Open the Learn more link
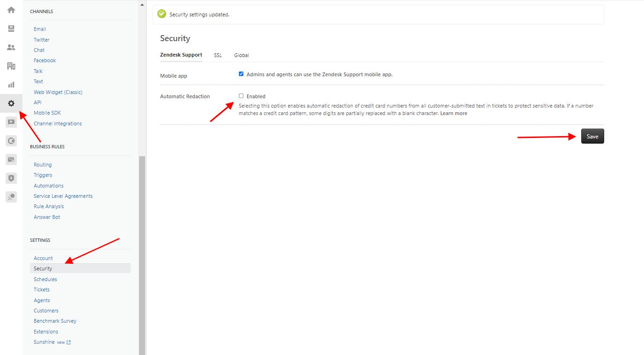Viewport: 644px width, 355px height. 453,113
